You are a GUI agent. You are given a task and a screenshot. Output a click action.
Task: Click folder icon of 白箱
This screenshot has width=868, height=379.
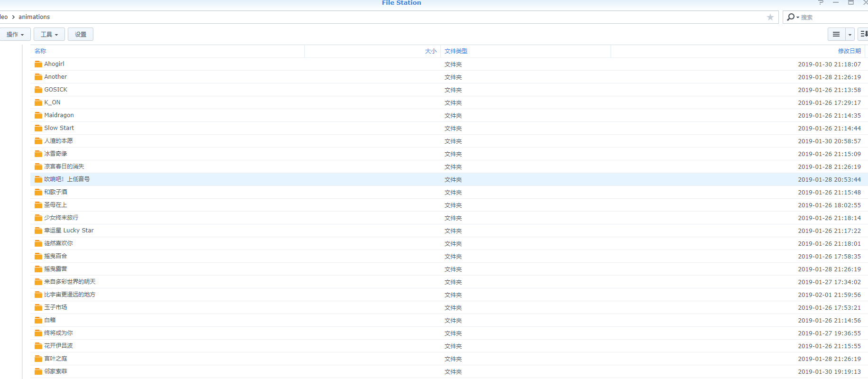pos(38,320)
